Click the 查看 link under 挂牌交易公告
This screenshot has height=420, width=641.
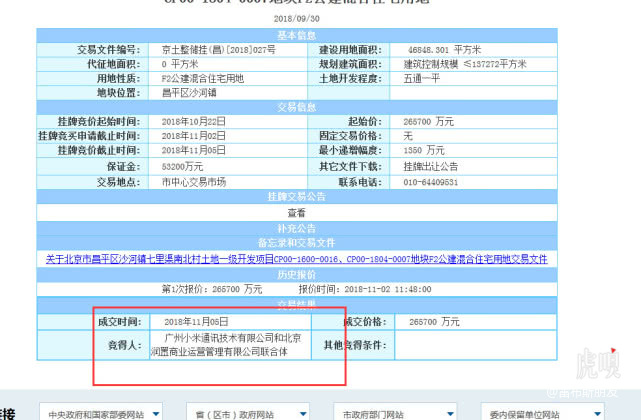coord(296,212)
